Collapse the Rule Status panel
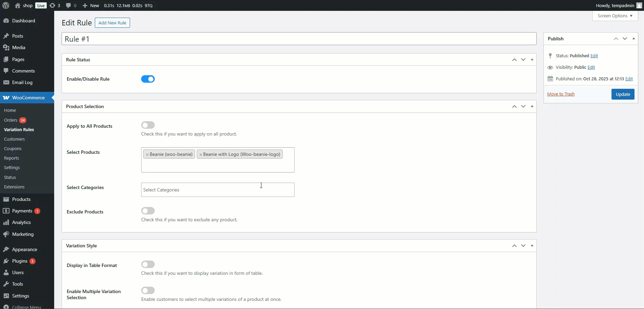Screen dimensions: 644x309 click(x=532, y=60)
